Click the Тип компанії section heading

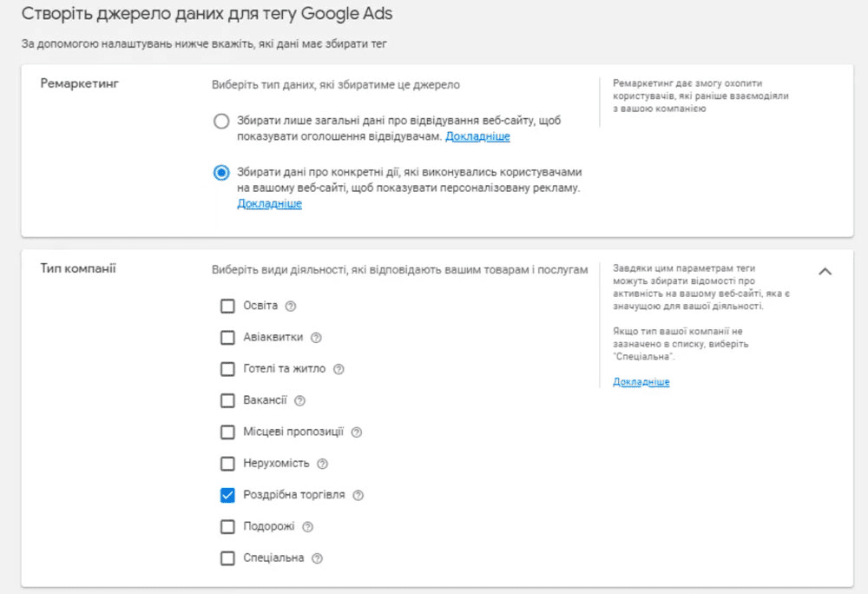click(78, 268)
